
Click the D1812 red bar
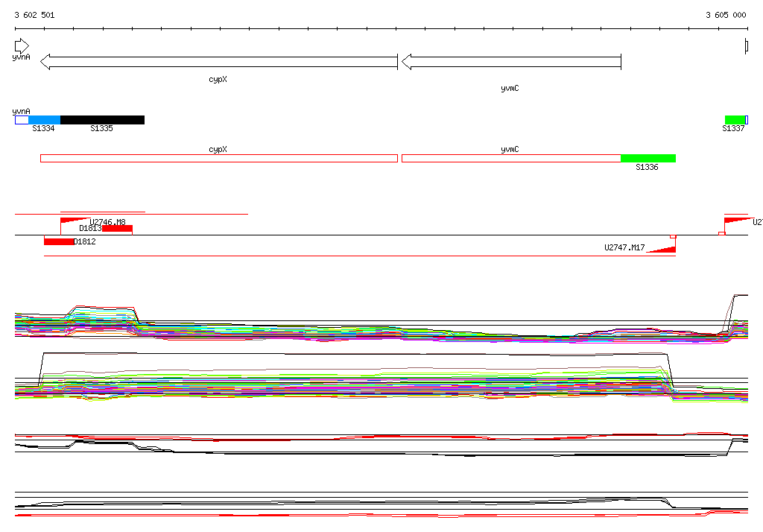(x=59, y=241)
